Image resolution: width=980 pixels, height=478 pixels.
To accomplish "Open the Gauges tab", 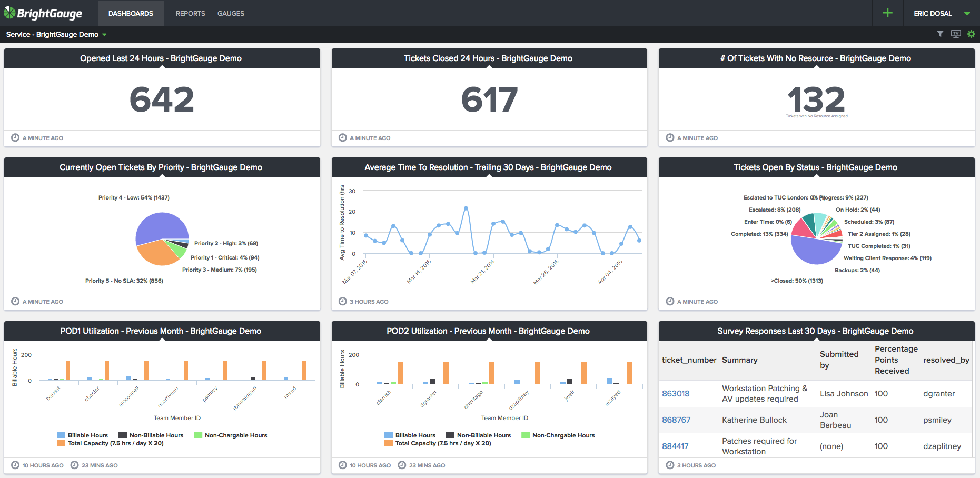I will [x=231, y=13].
